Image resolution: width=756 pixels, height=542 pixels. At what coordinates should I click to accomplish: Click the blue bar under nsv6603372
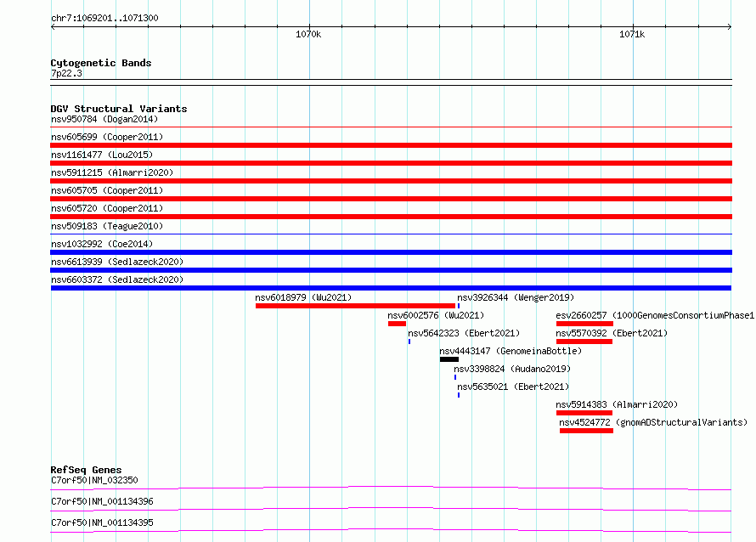391,288
